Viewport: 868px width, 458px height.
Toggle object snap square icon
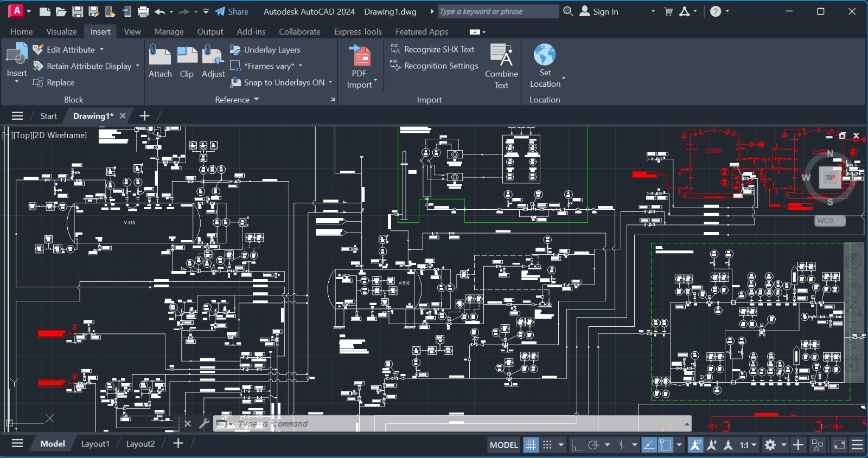tap(666, 445)
